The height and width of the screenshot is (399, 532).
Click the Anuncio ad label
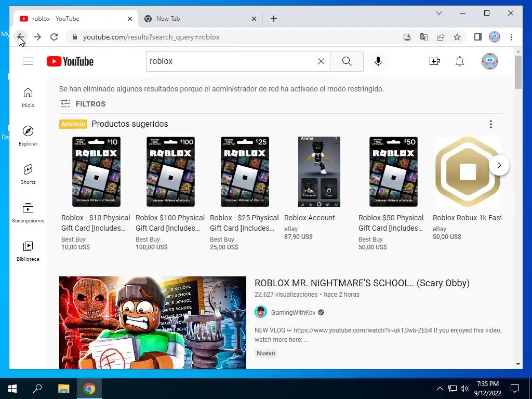[73, 124]
